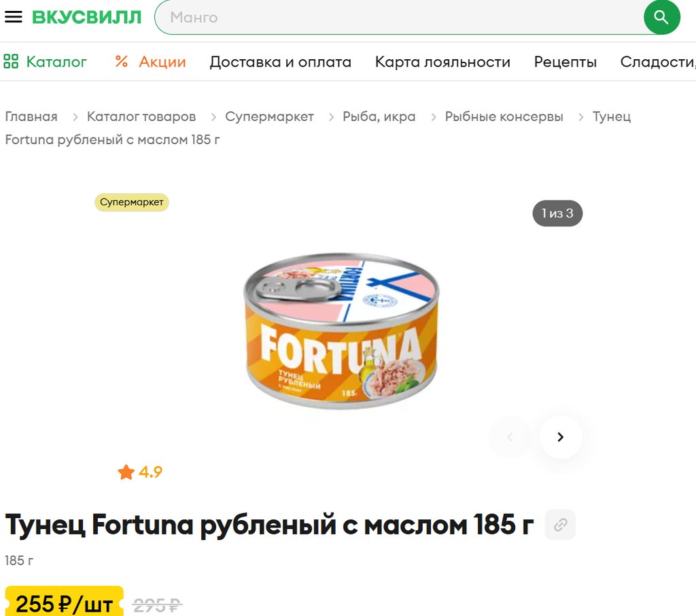This screenshot has height=616, width=696.
Task: Go to the ВкусВилл logo home page
Action: point(86,17)
